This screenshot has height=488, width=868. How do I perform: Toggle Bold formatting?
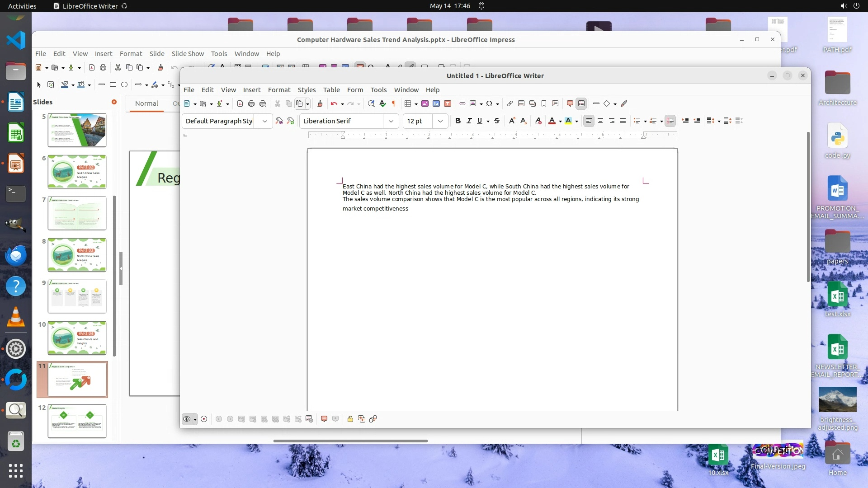pyautogui.click(x=458, y=121)
